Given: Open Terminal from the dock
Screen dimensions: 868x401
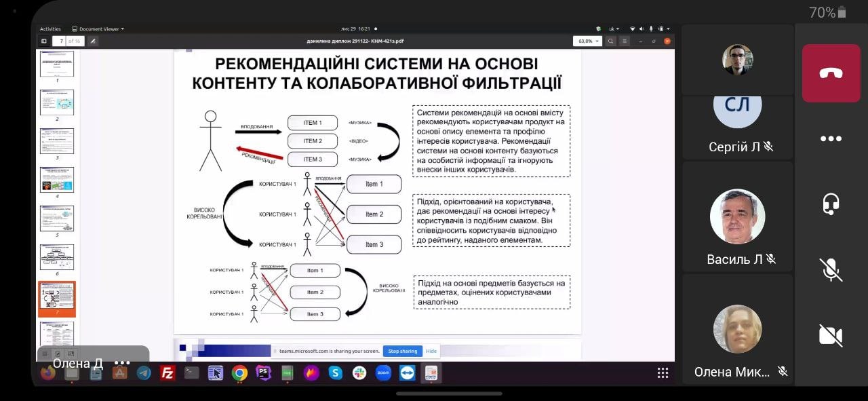Looking at the screenshot, I should point(192,373).
